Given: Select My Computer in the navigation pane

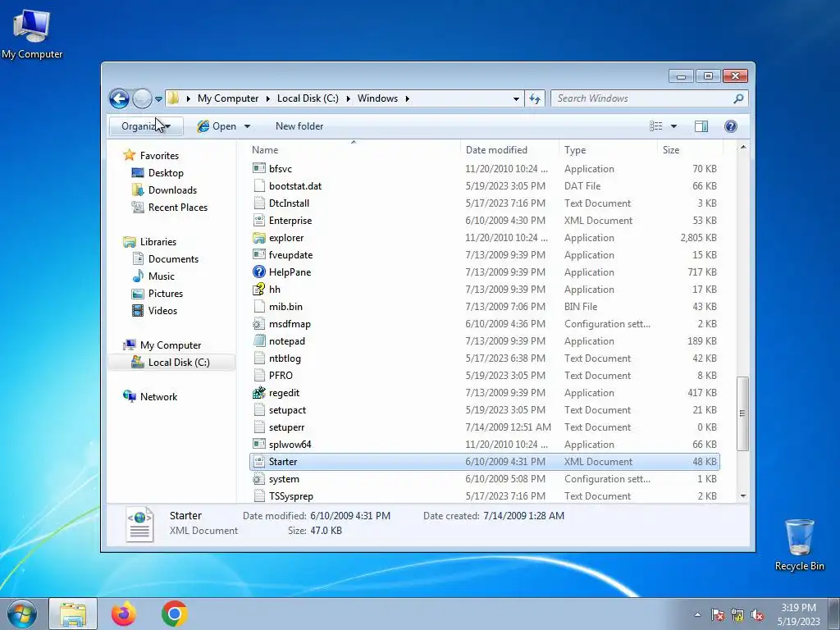Looking at the screenshot, I should (171, 345).
